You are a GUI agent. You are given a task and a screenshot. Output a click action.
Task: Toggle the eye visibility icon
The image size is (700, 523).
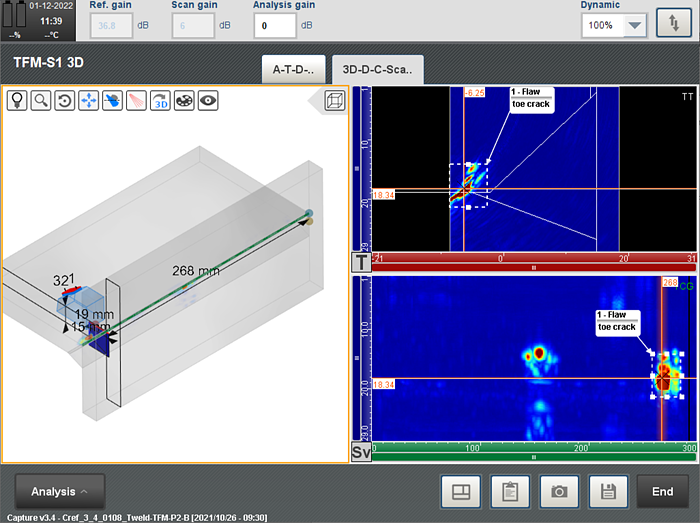click(208, 100)
